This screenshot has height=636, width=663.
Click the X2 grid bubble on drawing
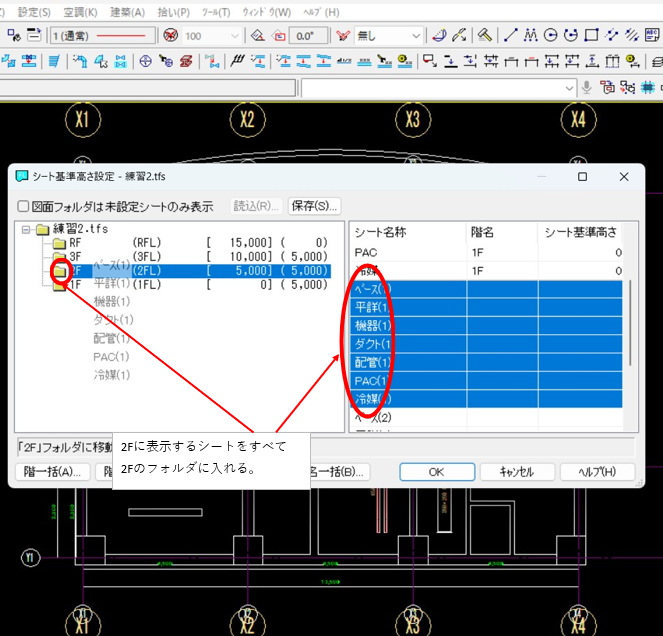click(247, 120)
